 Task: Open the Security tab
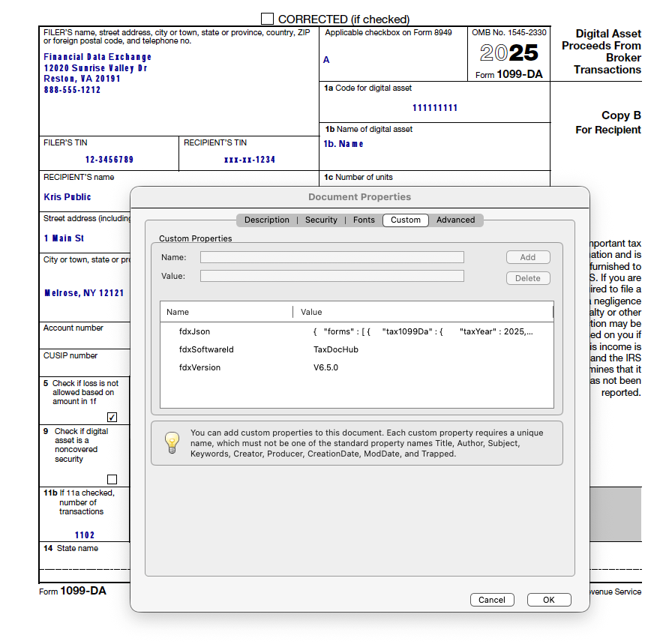321,220
